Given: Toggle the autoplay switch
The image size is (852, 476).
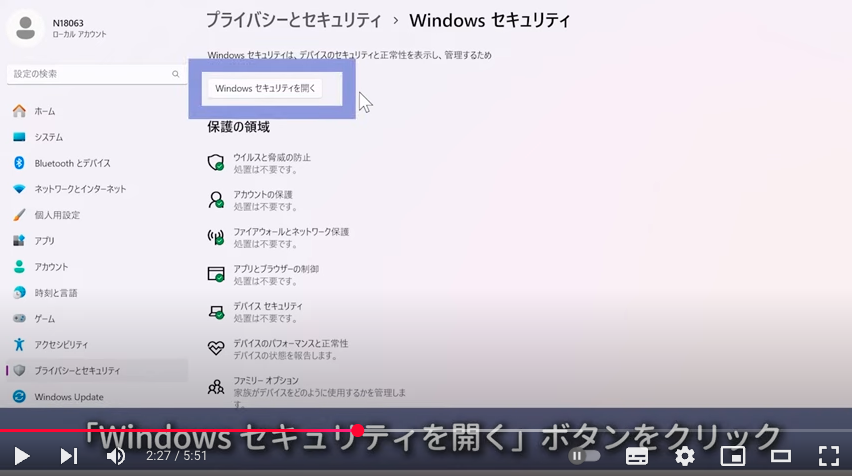Looking at the screenshot, I should tap(584, 456).
